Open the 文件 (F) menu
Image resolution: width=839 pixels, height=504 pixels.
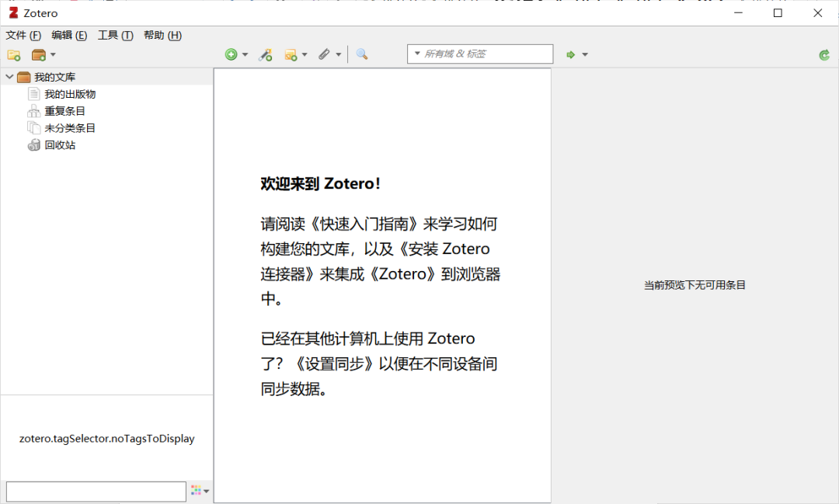pos(23,35)
